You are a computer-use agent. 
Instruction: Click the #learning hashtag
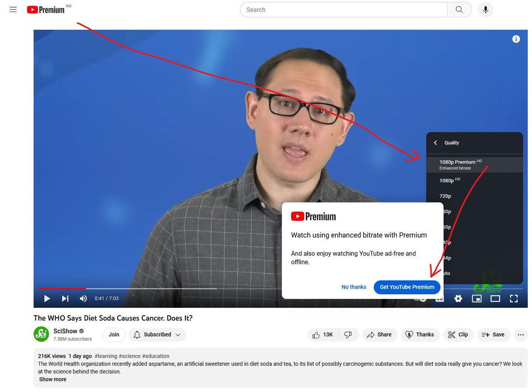(106, 356)
